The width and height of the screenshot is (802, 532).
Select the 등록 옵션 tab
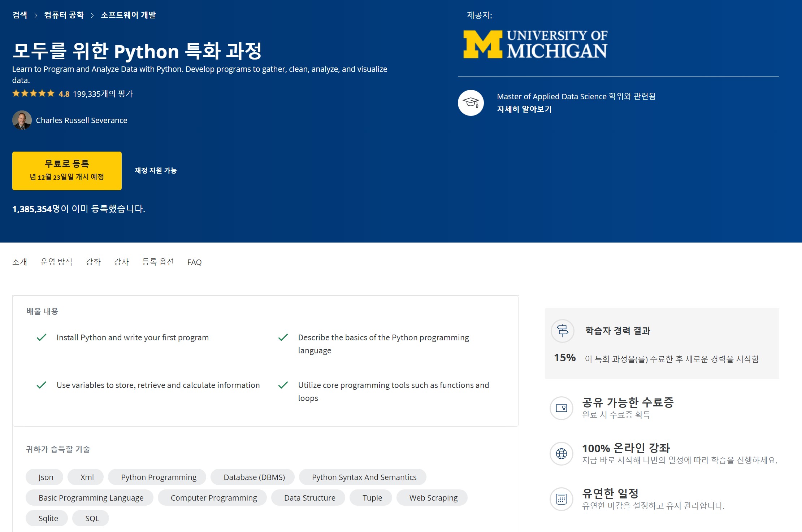158,262
